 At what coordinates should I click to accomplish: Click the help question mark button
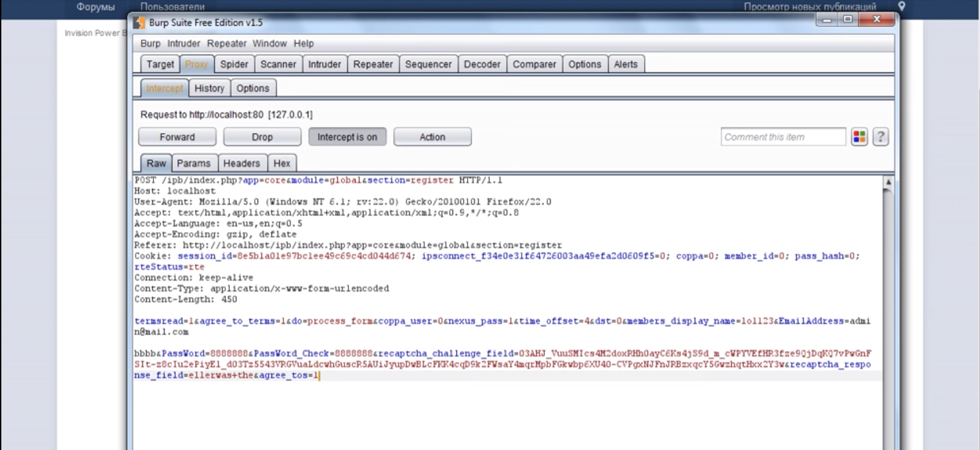881,137
